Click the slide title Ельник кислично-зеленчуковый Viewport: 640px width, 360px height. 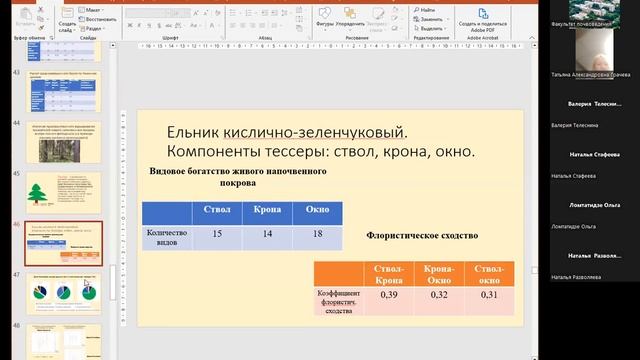tap(287, 132)
